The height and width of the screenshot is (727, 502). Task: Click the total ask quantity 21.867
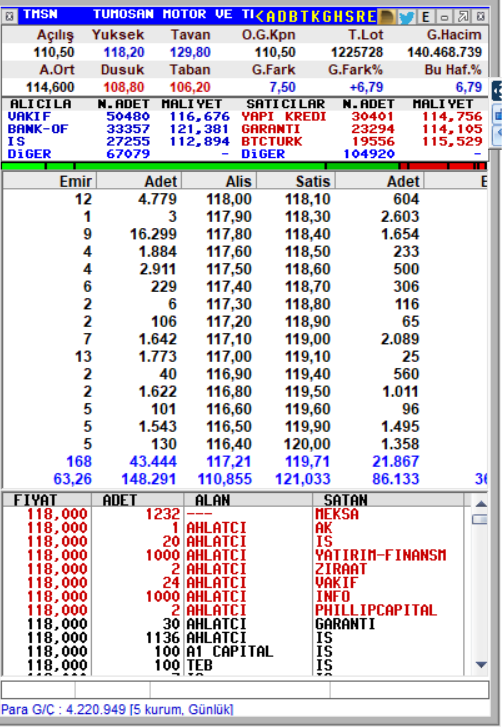(395, 461)
